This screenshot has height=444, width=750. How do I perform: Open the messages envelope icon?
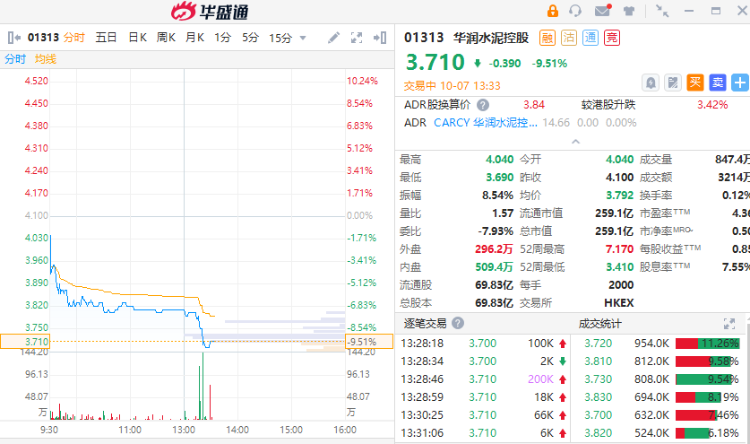tap(603, 10)
